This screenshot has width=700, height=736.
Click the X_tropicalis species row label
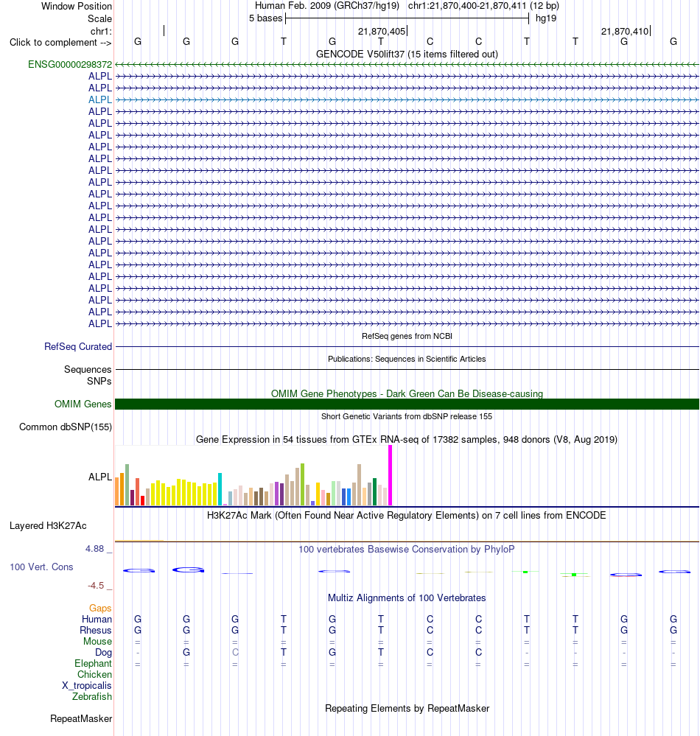point(86,685)
